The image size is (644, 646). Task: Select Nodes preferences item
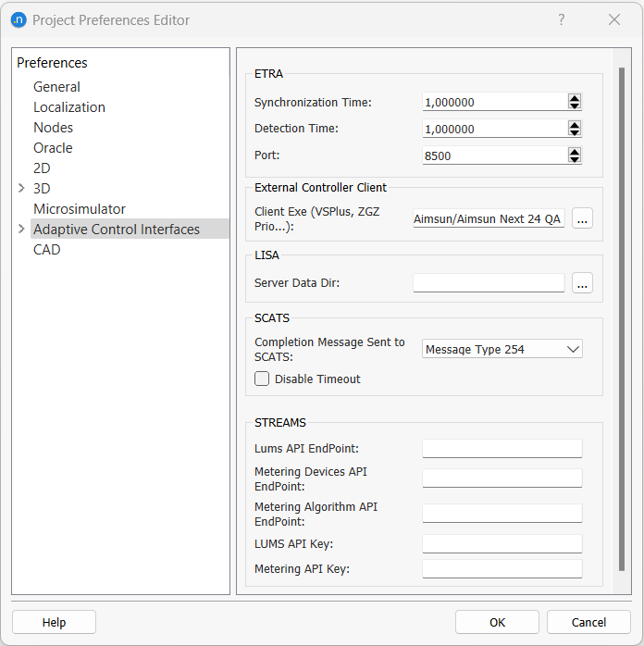tap(53, 128)
